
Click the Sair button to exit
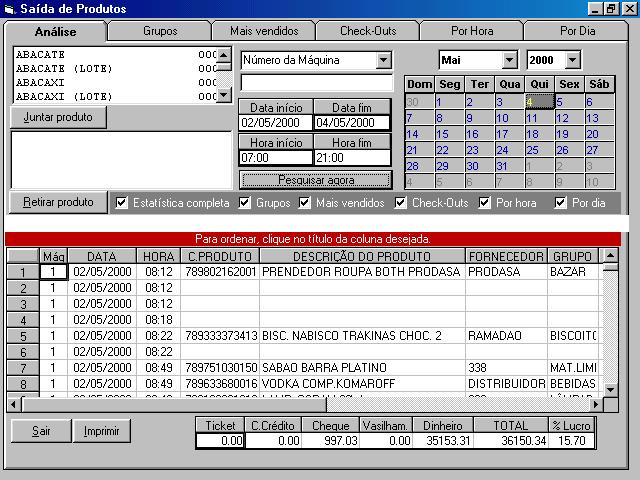41,431
